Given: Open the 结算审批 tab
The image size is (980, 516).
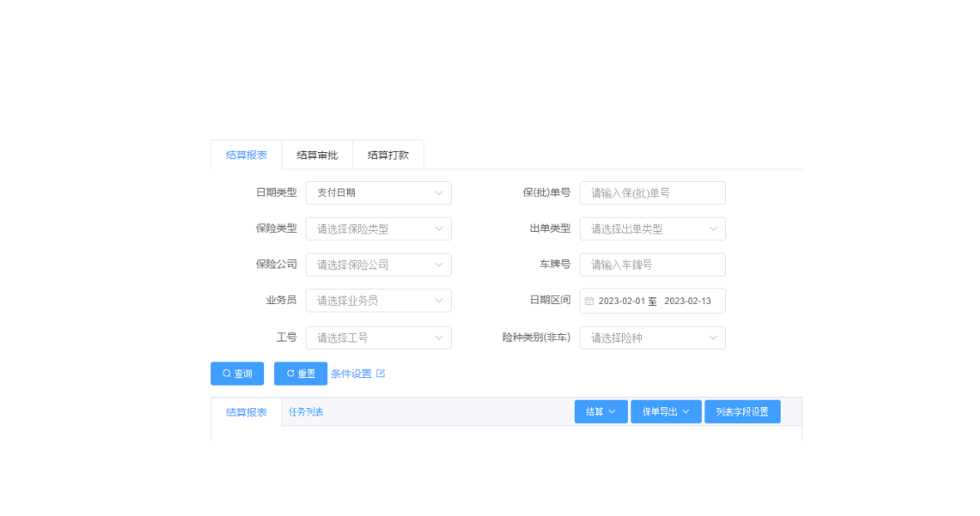Looking at the screenshot, I should coord(317,155).
